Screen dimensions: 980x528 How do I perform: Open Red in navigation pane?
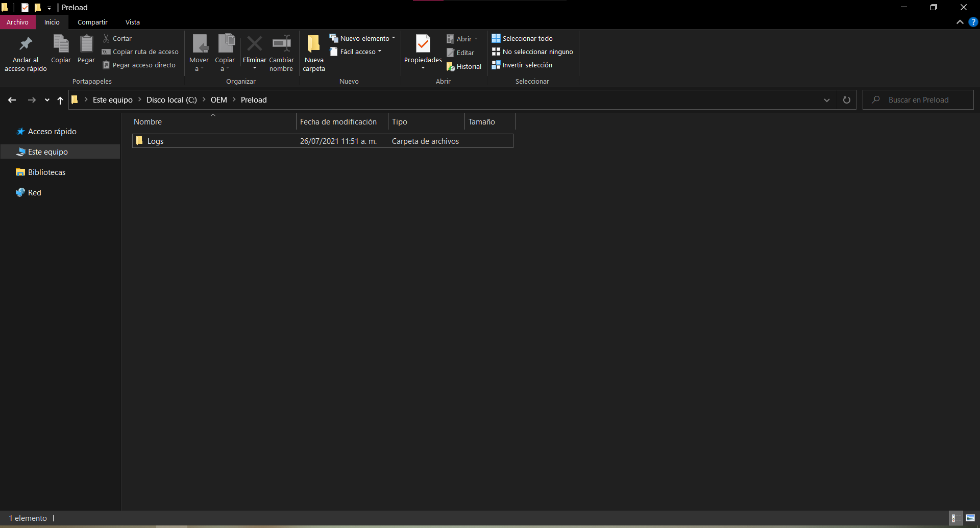[29, 193]
